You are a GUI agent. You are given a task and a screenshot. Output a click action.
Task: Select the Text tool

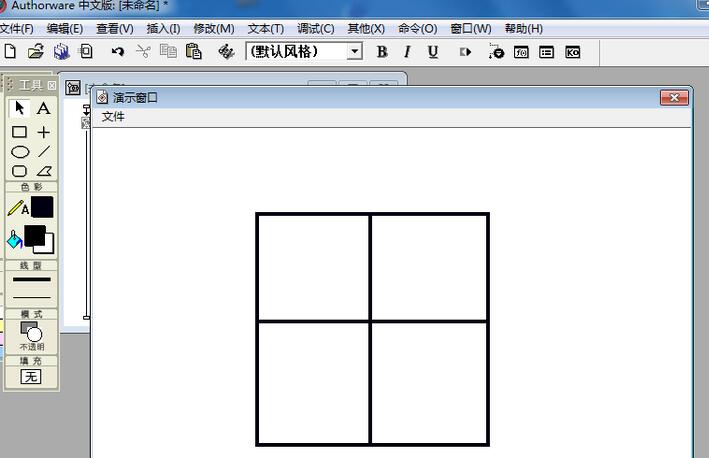click(43, 108)
